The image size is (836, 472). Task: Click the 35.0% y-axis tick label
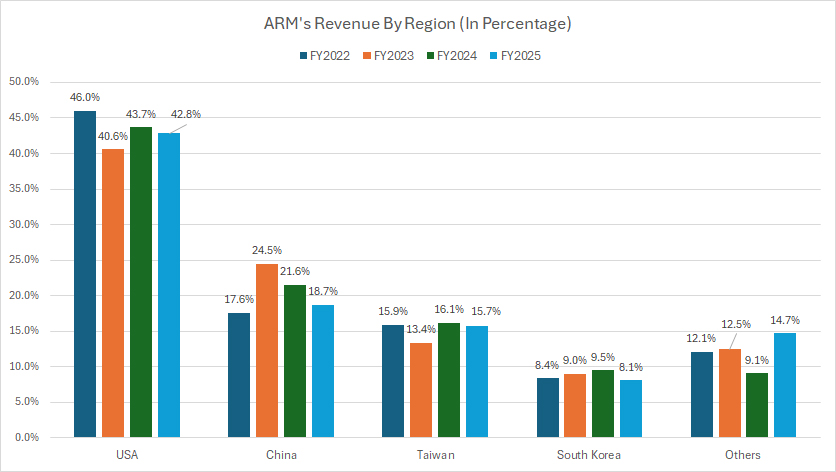24,189
